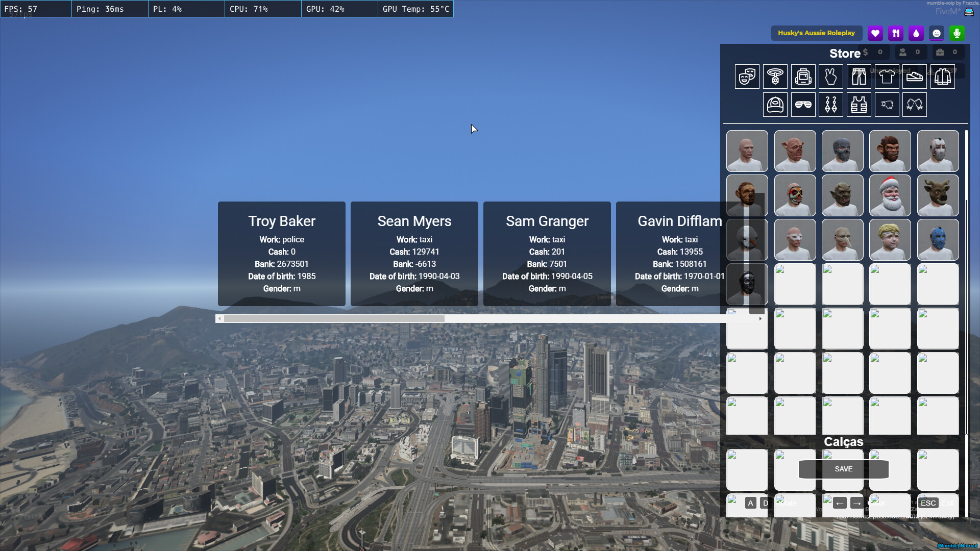Toggle the health heart indicator
The width and height of the screenshot is (980, 551).
click(x=875, y=33)
